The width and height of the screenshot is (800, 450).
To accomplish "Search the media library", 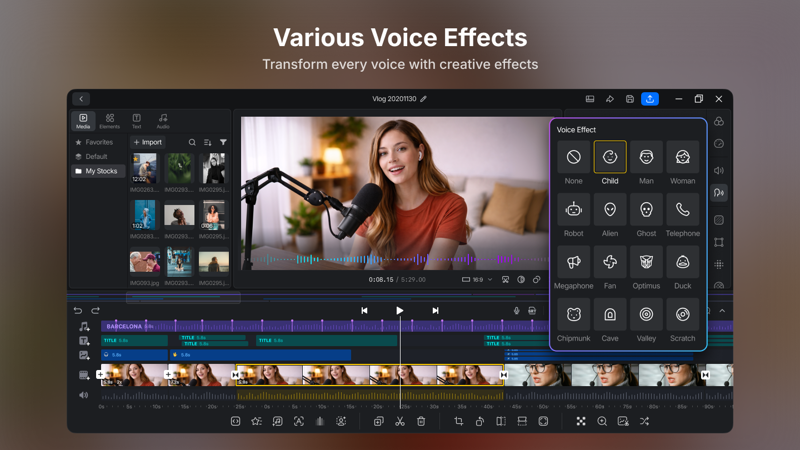I will (x=192, y=142).
